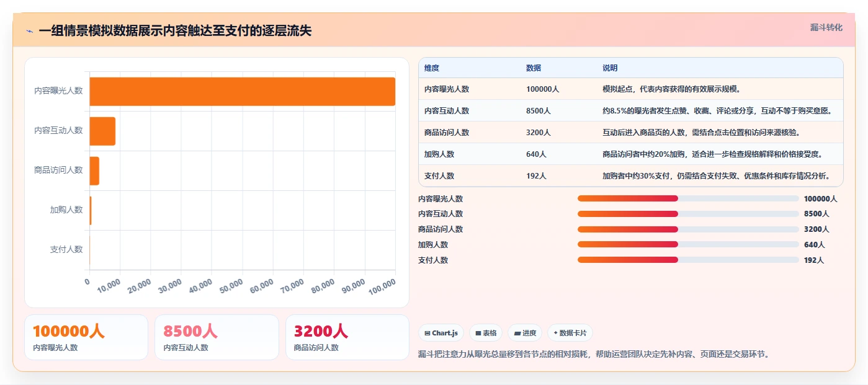Click 内容曝光人数 cell in the table
Screen dimensions: 868x385
[x=447, y=89]
